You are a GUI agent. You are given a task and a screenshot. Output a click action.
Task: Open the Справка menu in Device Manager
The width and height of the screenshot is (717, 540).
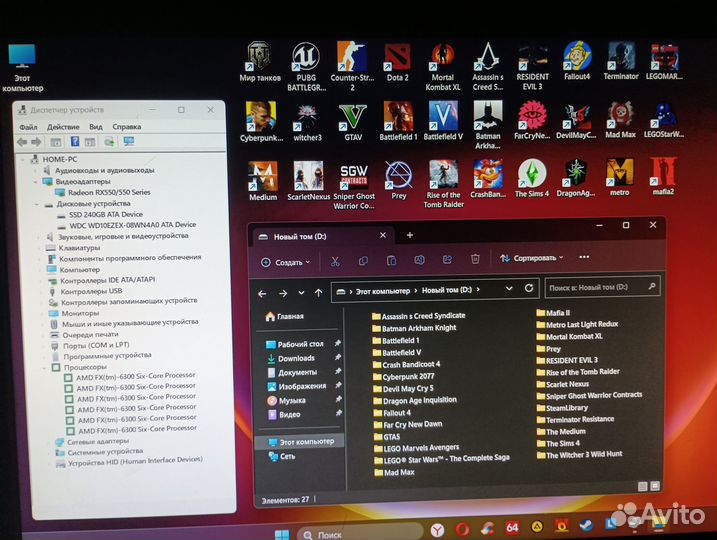(x=127, y=127)
